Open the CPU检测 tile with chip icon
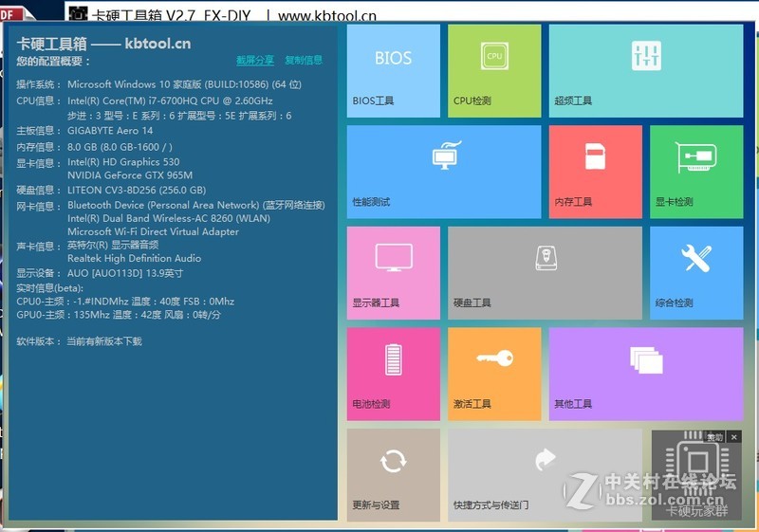This screenshot has height=532, width=759. click(494, 70)
